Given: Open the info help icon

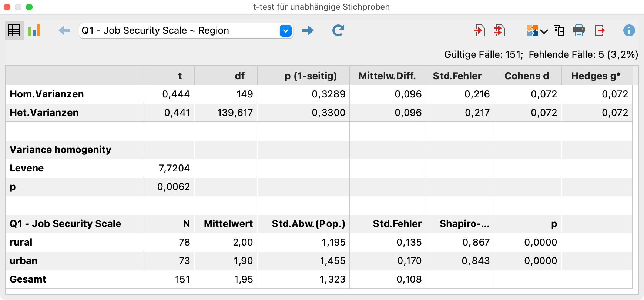Looking at the screenshot, I should pyautogui.click(x=629, y=31).
